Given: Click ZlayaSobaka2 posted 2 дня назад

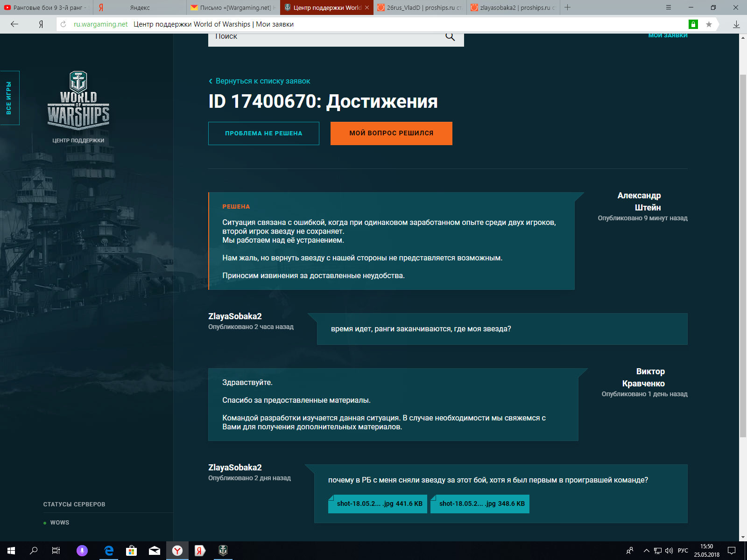Looking at the screenshot, I should (x=249, y=472).
